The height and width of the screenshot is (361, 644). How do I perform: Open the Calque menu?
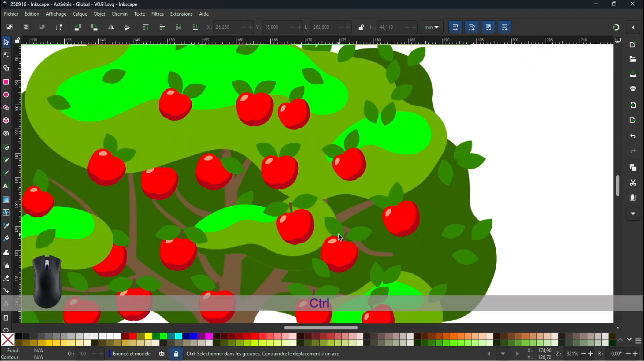coord(80,14)
